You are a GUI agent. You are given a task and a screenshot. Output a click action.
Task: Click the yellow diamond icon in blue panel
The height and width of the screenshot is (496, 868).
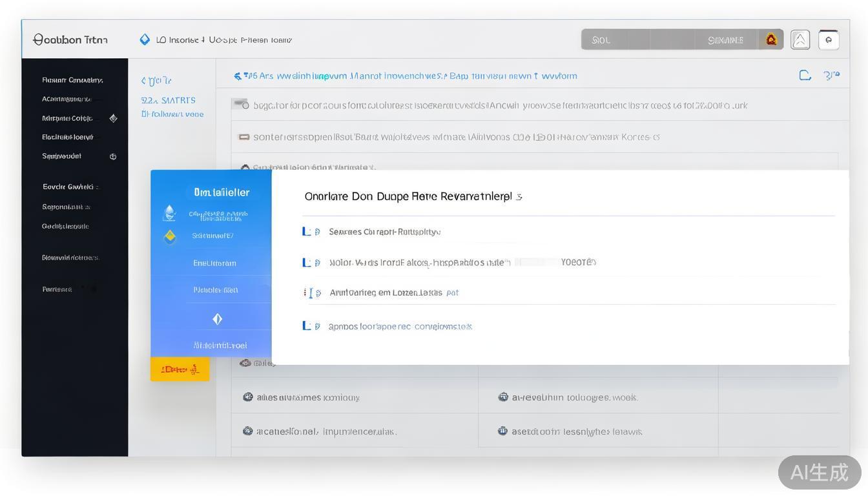point(170,236)
